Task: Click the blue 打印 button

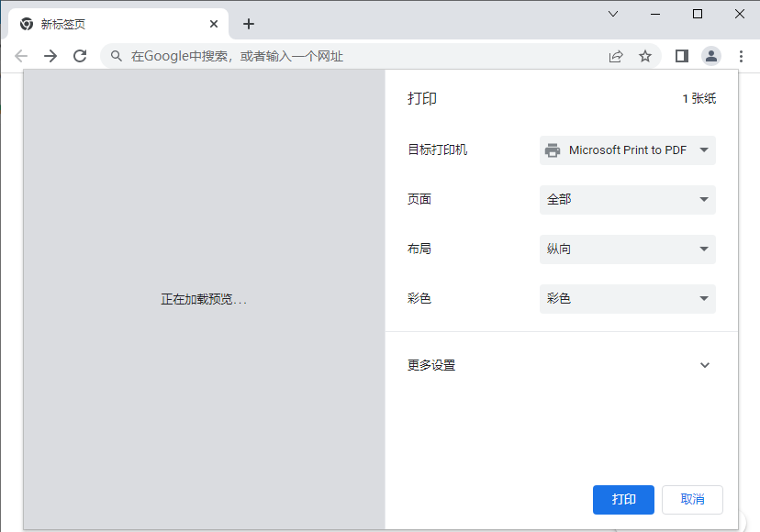Action: 623,500
